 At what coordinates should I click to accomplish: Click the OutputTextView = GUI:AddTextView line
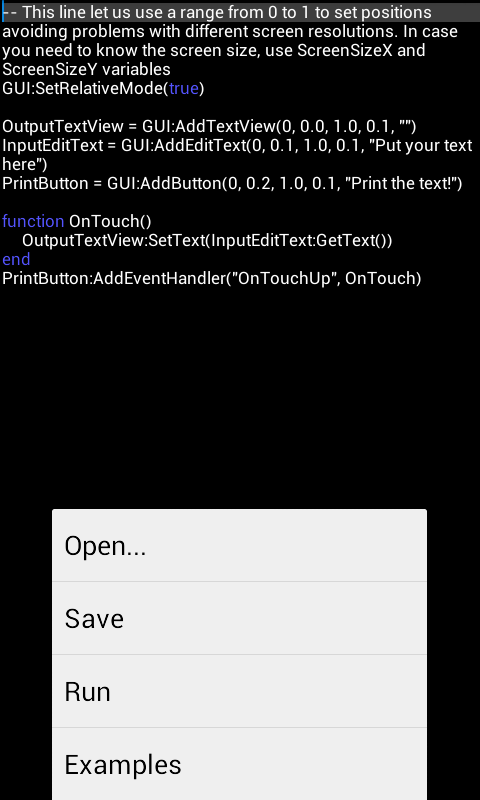(209, 126)
